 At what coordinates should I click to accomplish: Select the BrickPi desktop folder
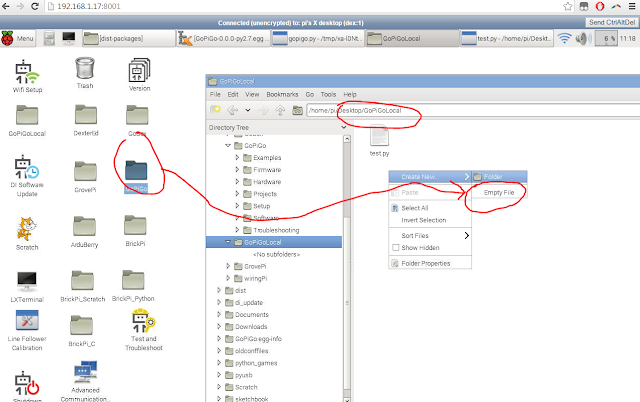pos(135,231)
